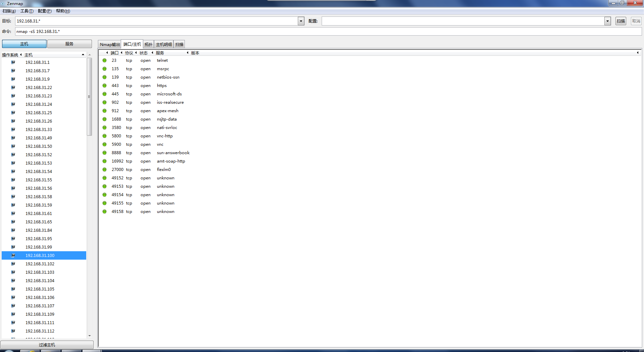Select host 192.168.31.99
Viewport: 644px width, 352px height.
pos(44,247)
